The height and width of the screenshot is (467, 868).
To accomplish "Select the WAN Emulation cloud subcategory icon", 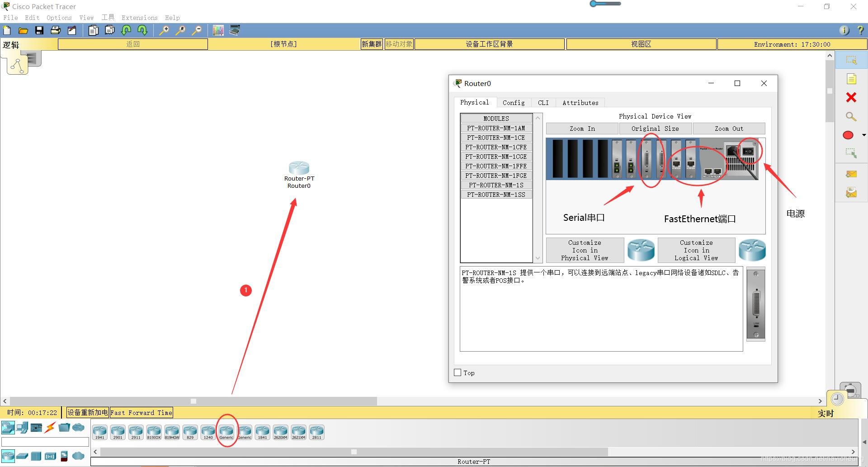I will [78, 456].
